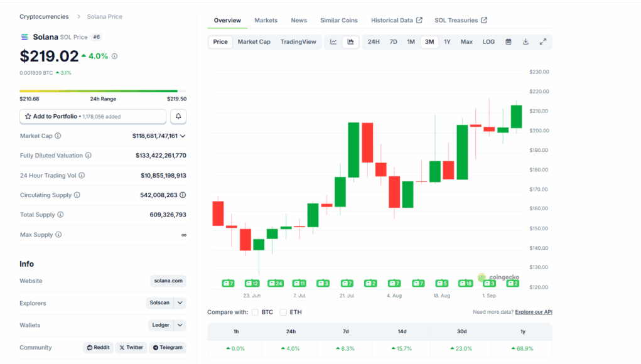Select the chart event marker labeled 18

465,284
